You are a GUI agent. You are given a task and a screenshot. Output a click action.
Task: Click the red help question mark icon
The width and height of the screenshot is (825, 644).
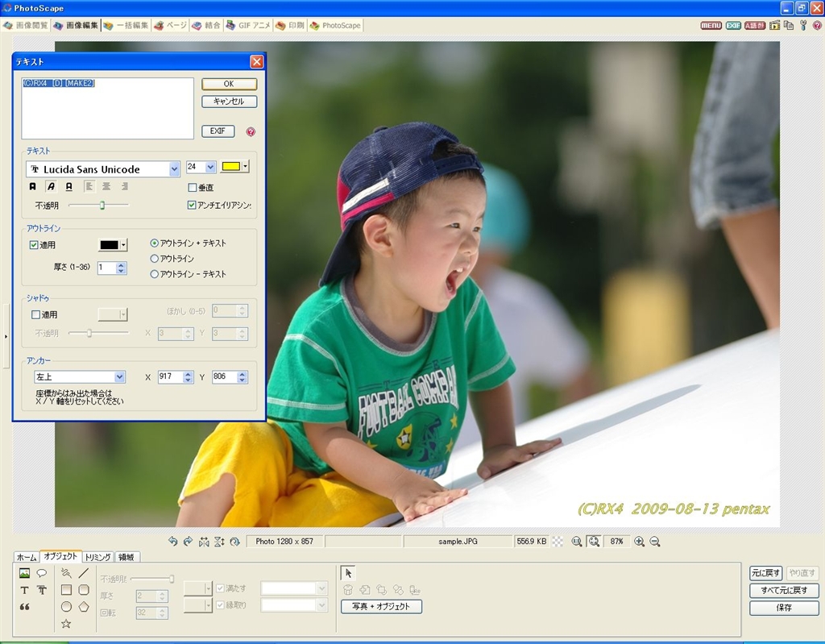(251, 132)
